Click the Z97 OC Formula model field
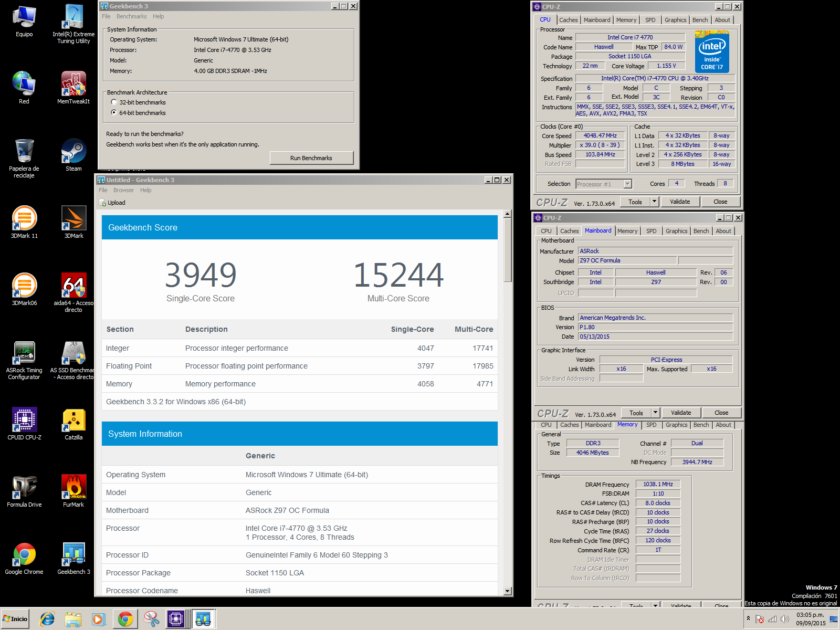The image size is (840, 630). (x=627, y=260)
